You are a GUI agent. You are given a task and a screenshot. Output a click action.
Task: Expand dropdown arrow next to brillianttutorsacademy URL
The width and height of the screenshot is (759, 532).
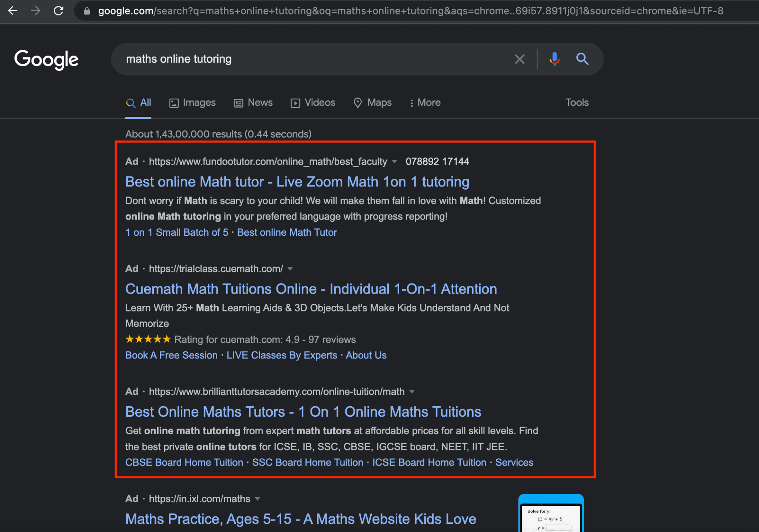412,392
